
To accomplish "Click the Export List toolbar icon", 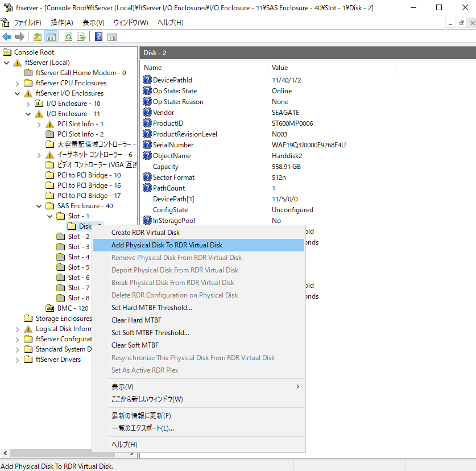I will 81,36.
